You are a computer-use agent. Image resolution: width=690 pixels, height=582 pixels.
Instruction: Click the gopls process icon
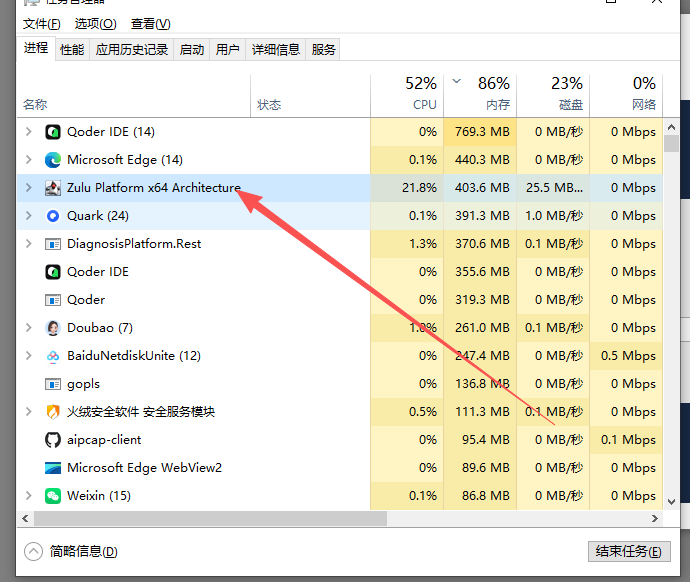click(x=53, y=384)
